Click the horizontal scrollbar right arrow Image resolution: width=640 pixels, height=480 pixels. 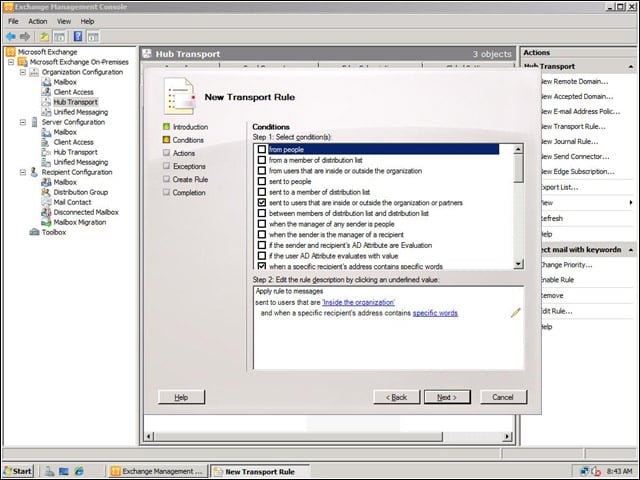tap(507, 436)
